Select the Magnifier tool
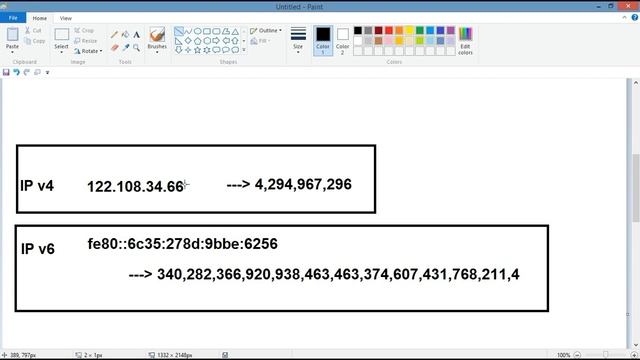Screen dimensions: 640x360 [136, 48]
